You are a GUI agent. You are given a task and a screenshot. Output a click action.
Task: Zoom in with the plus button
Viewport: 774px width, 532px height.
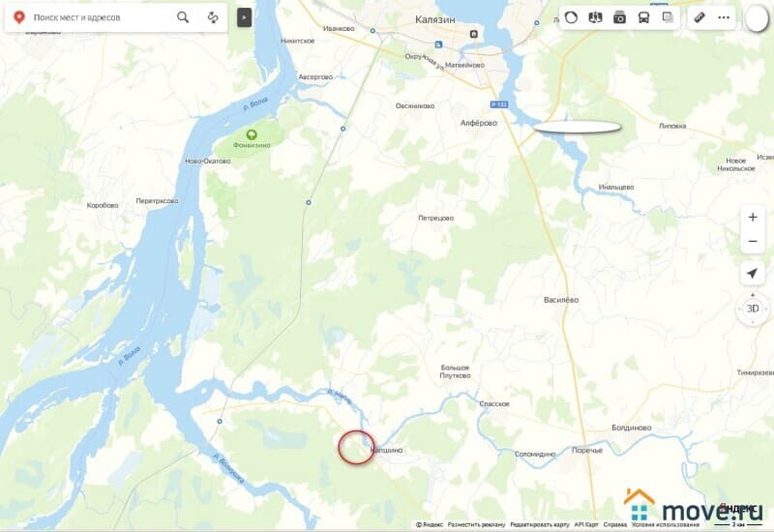[x=753, y=217]
